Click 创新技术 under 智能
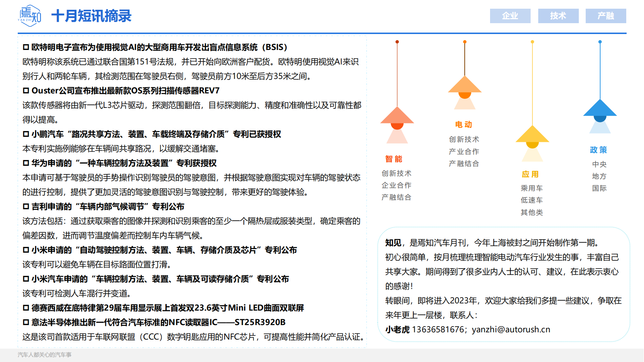644x362 pixels. click(397, 173)
